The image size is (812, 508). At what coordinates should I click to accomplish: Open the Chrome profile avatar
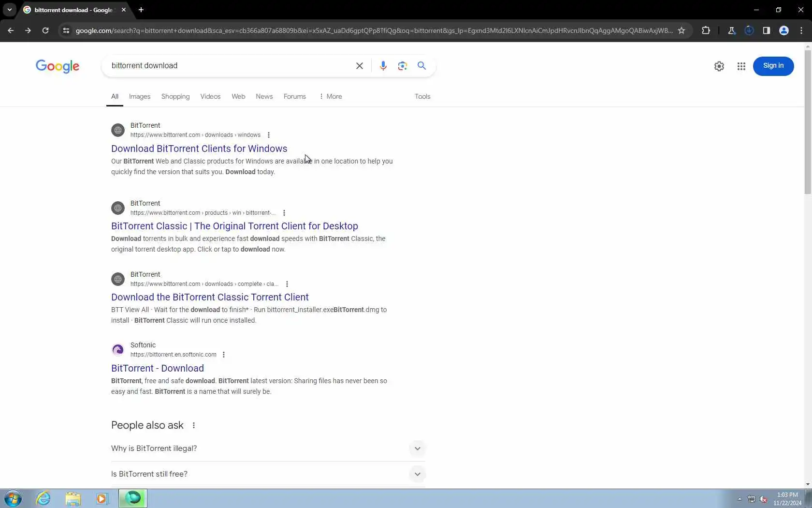coord(783,30)
